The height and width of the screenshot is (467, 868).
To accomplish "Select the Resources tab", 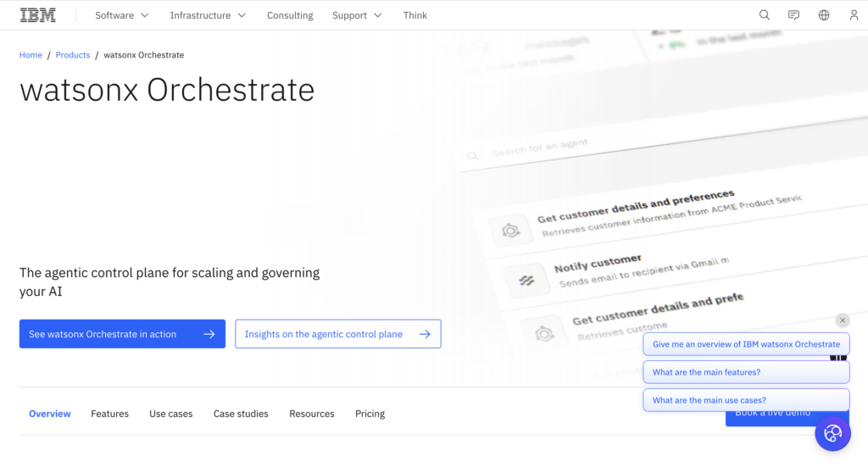I will click(312, 414).
